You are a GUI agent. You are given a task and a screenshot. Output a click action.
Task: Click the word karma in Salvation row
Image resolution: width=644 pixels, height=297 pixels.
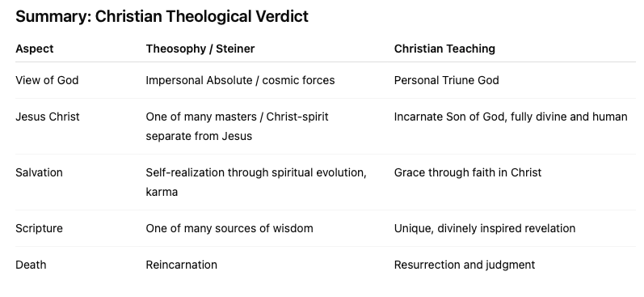(162, 192)
